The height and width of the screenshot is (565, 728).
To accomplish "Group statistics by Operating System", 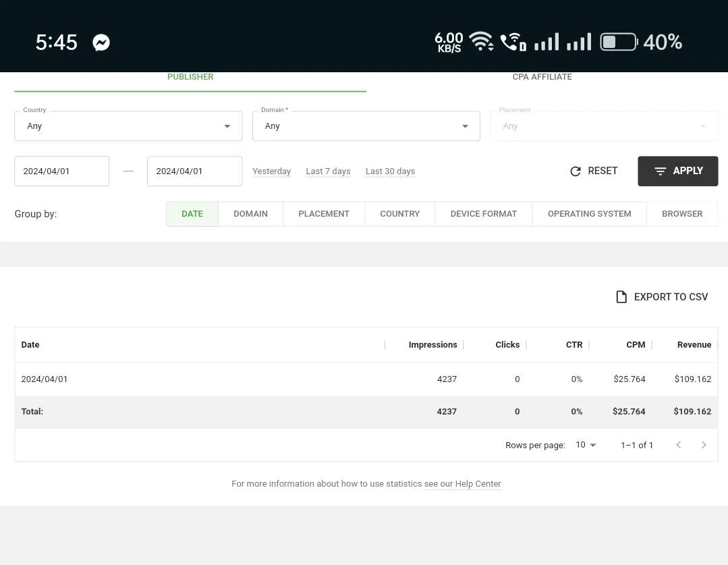I will (x=590, y=214).
